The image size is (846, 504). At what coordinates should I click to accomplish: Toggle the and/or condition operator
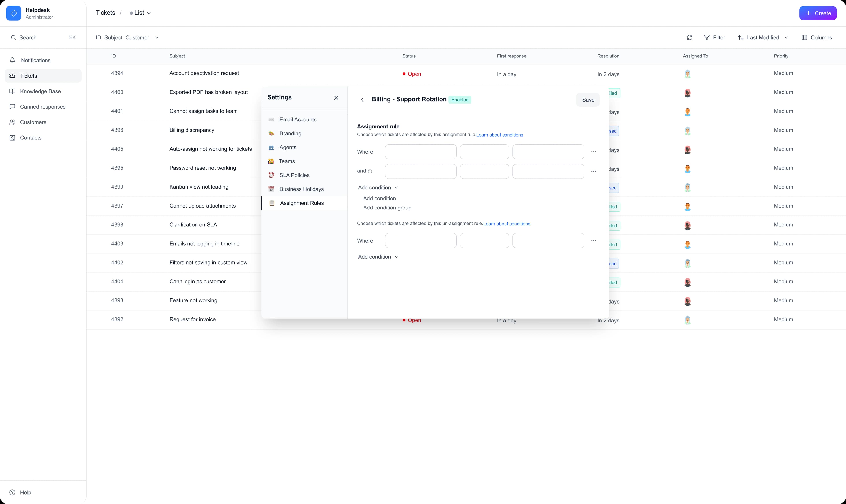point(369,171)
